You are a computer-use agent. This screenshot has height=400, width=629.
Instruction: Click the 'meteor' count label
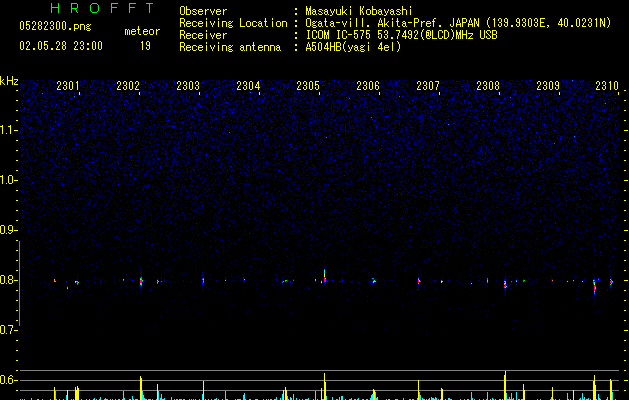click(142, 31)
